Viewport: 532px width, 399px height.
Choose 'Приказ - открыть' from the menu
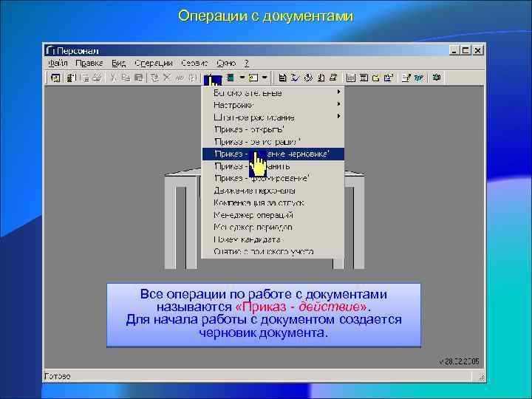(273, 129)
